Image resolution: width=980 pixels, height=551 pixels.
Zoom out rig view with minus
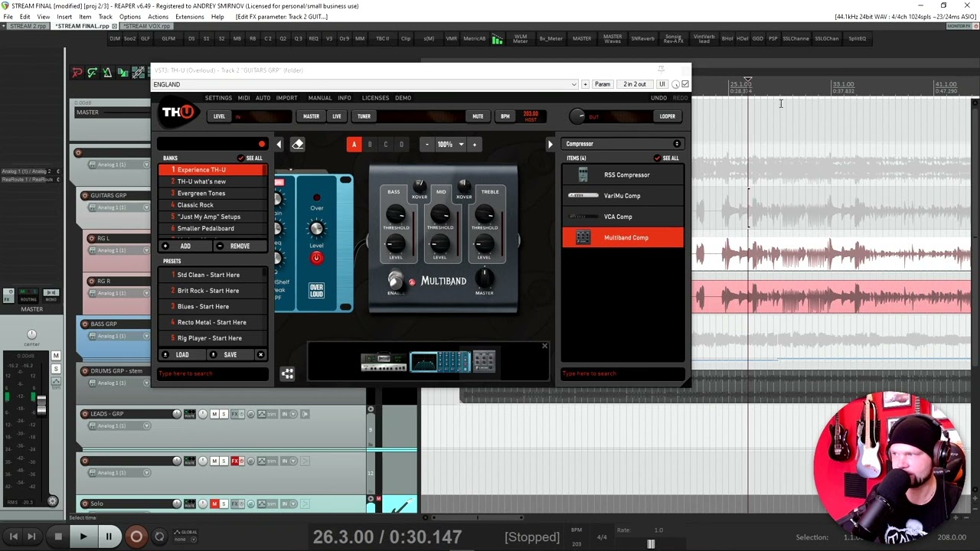click(427, 144)
